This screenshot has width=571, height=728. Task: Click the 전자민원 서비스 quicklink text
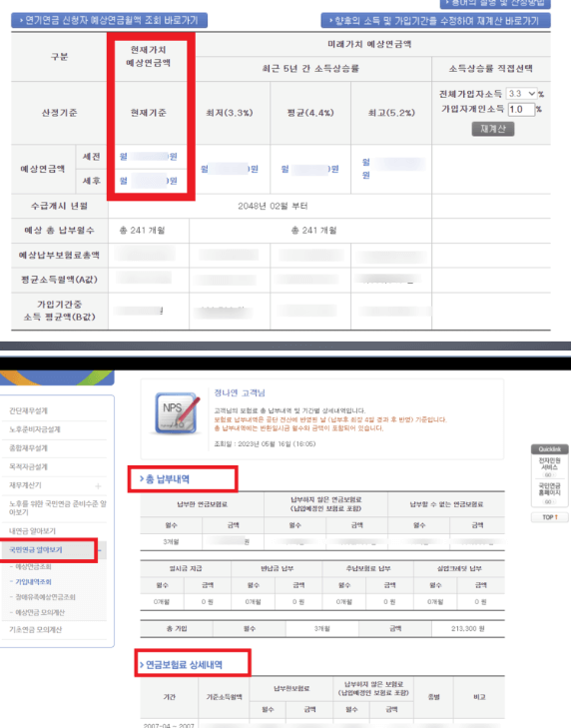pyautogui.click(x=550, y=463)
